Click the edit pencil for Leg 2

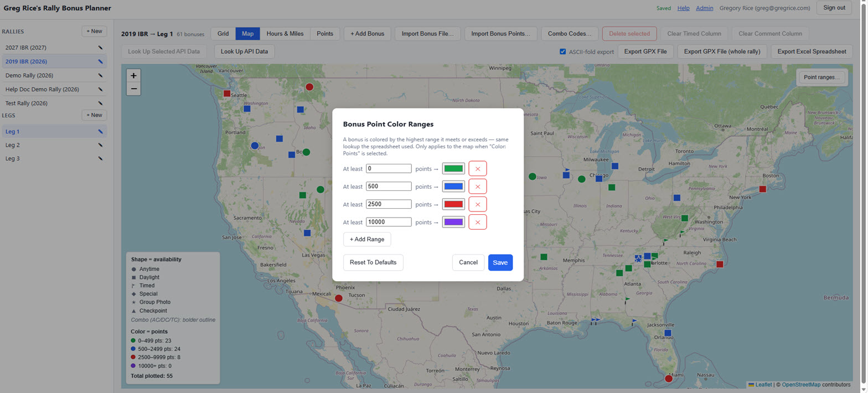[x=100, y=145]
